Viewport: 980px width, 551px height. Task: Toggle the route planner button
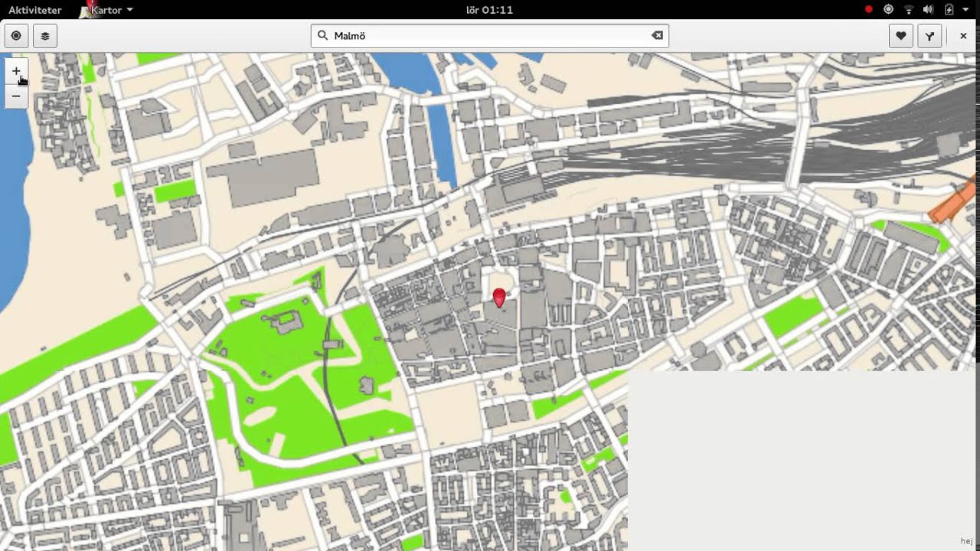929,35
